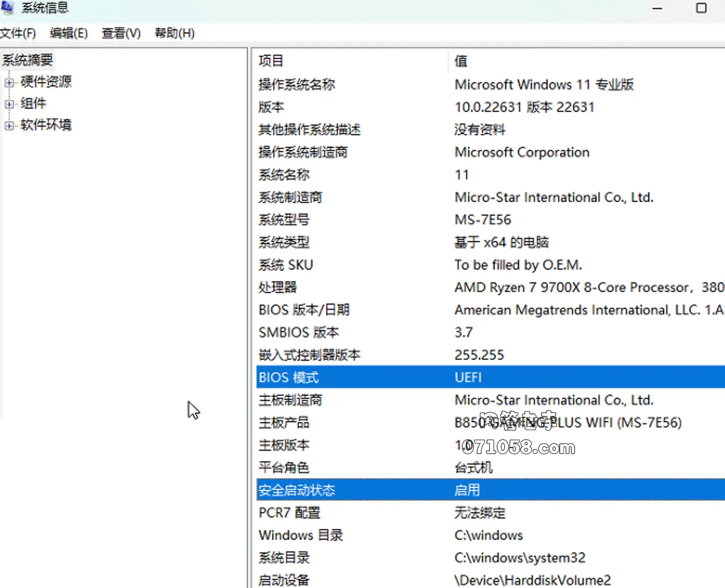
Task: Expand the 硬件资源 tree node
Action: click(x=9, y=83)
